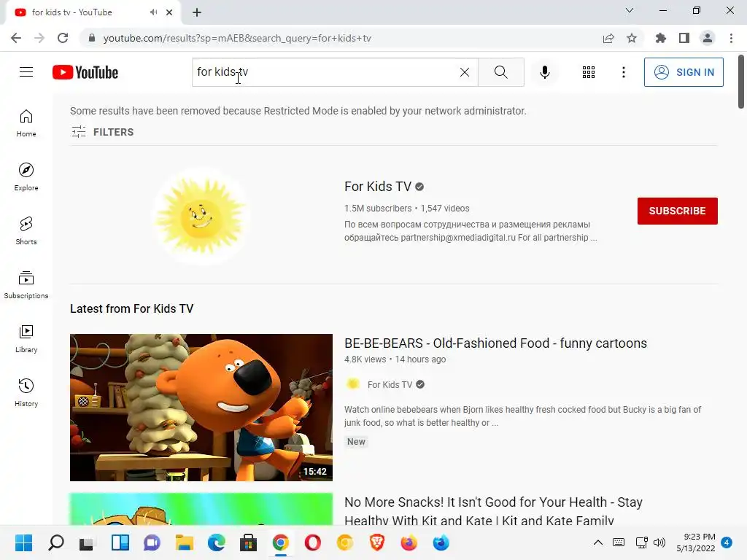
Task: Open Library in the sidebar
Action: 26,338
